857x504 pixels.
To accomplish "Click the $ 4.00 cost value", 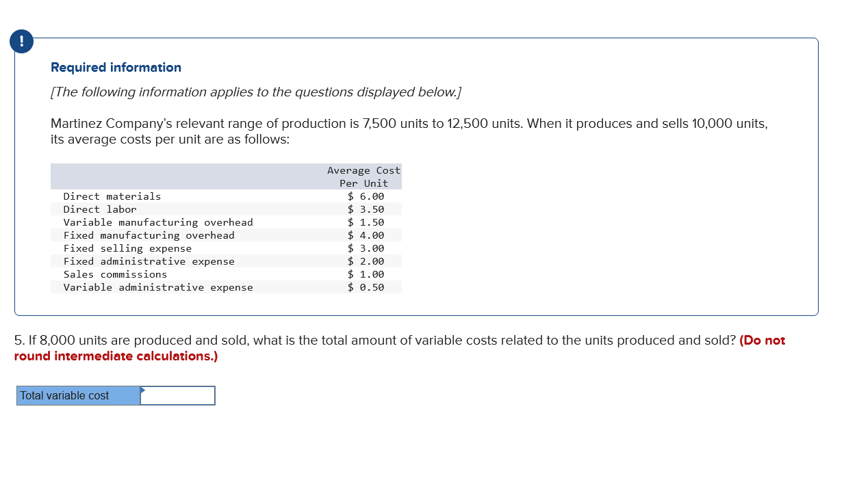I will [x=366, y=235].
